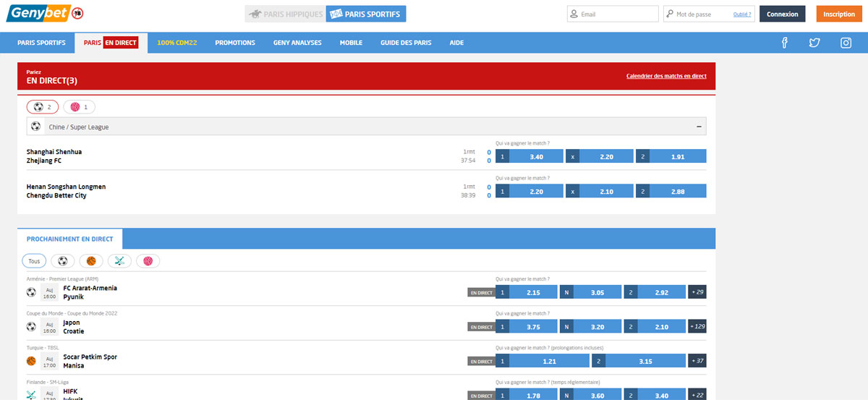Bet on FC Ararat-Armenia at 2.15
This screenshot has width=868, height=400.
527,292
